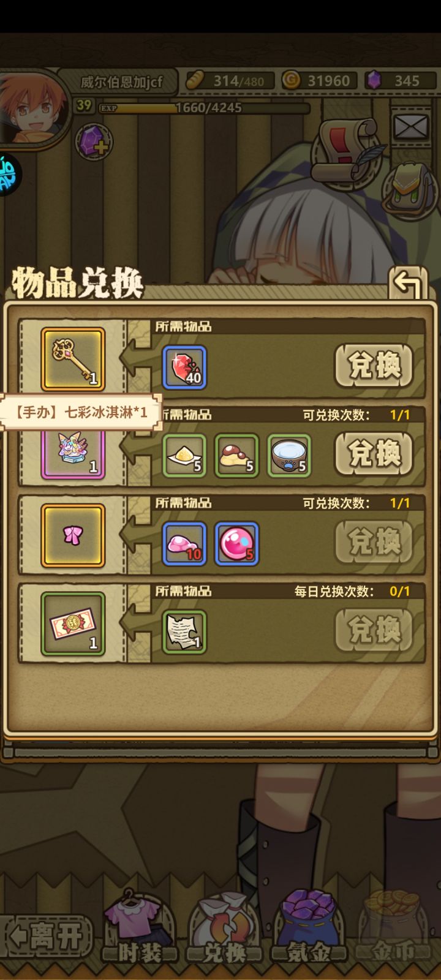Tap the paper scroll required item

[184, 632]
